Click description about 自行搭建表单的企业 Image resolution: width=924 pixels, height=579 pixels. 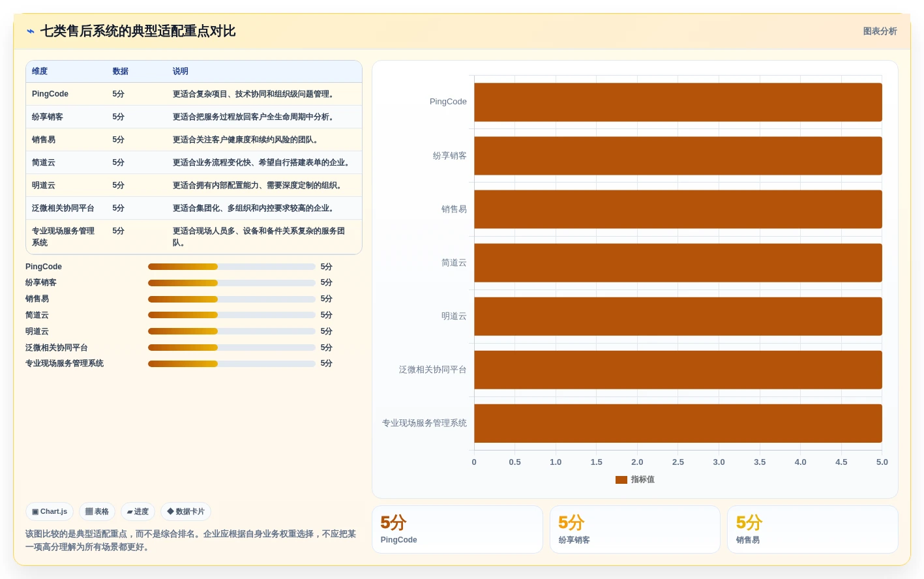click(x=263, y=162)
